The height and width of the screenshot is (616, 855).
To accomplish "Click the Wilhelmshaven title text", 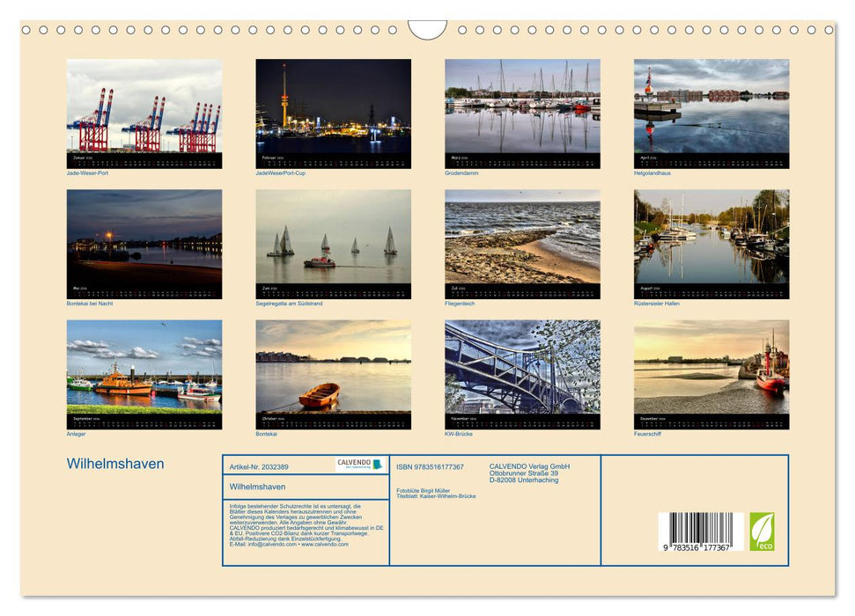I will (x=116, y=464).
